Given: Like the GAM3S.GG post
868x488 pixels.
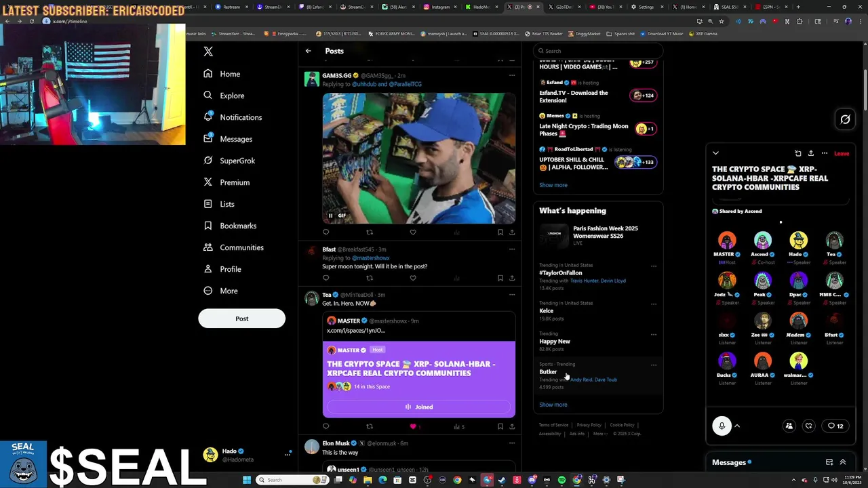Looking at the screenshot, I should point(413,232).
